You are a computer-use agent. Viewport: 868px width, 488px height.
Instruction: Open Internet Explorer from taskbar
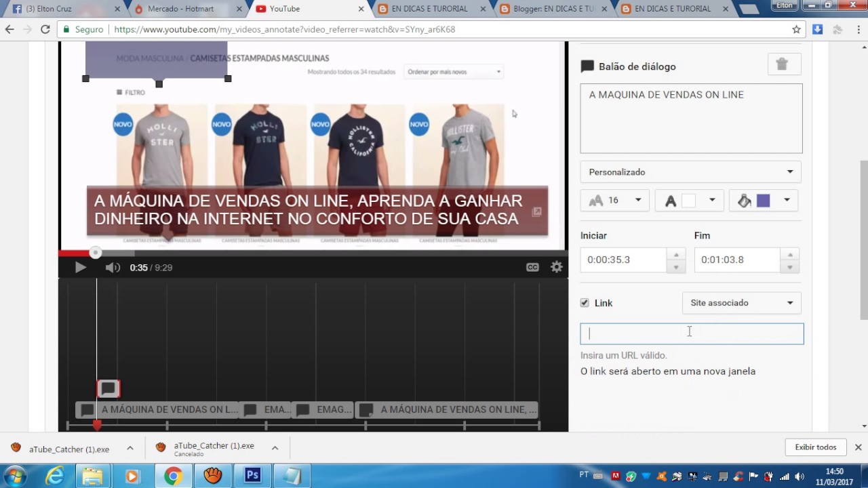tap(54, 476)
